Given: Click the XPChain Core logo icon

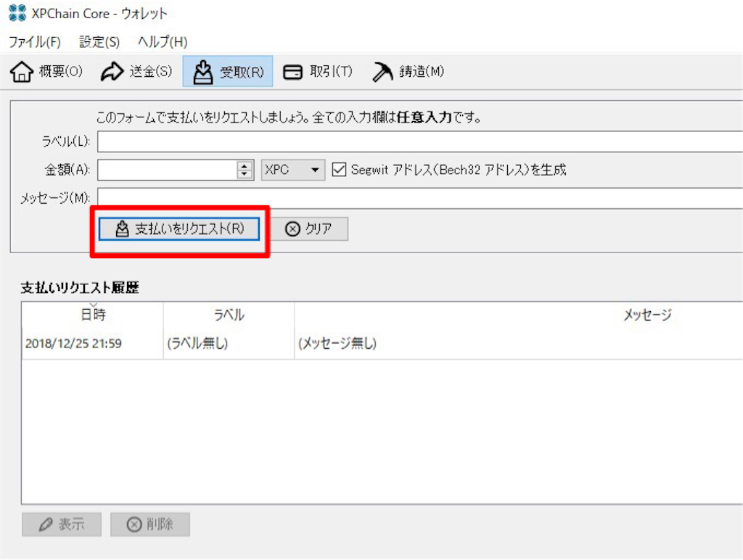Looking at the screenshot, I should click(17, 13).
